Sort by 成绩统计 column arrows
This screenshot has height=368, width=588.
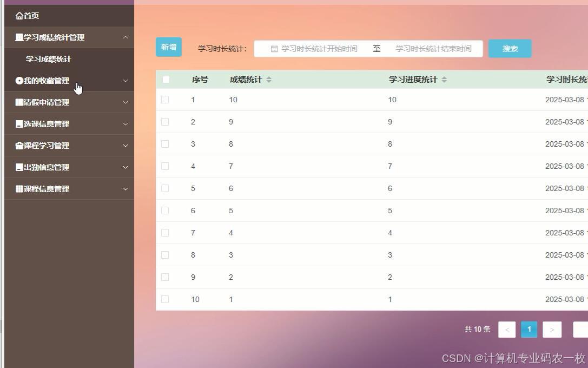pos(269,80)
